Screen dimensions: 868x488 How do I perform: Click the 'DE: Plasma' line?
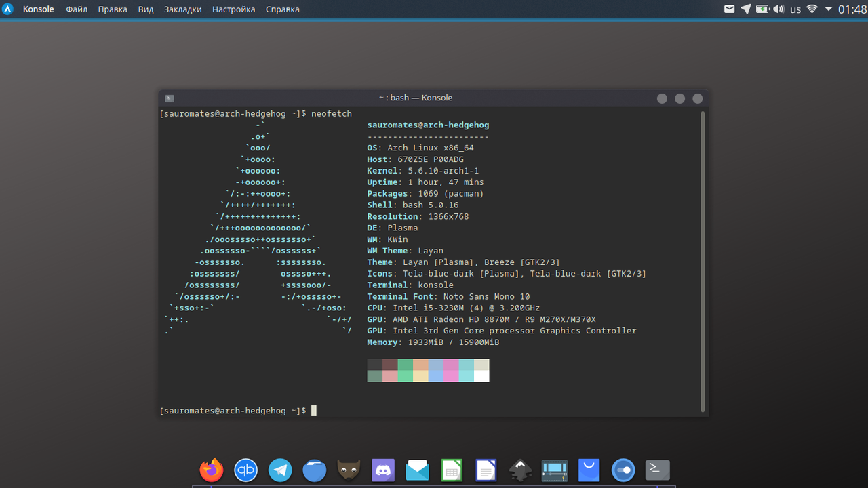(x=393, y=228)
